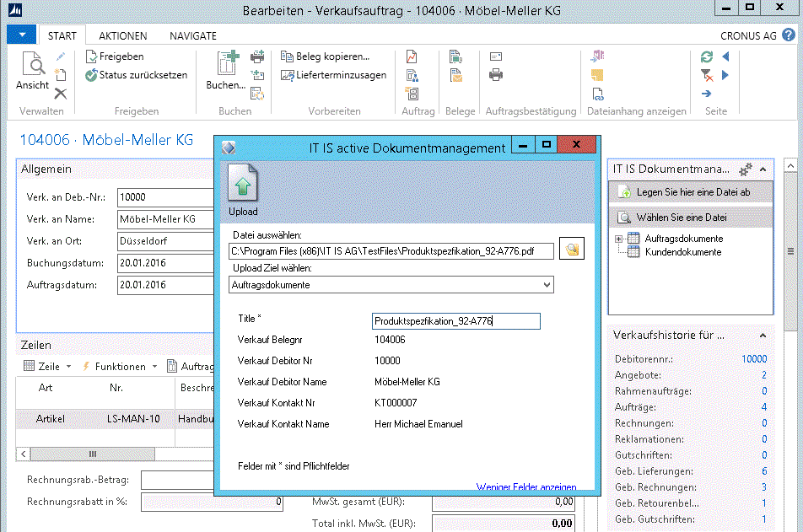803x532 pixels.
Task: Click the top document icon in Belege group
Action: click(455, 56)
